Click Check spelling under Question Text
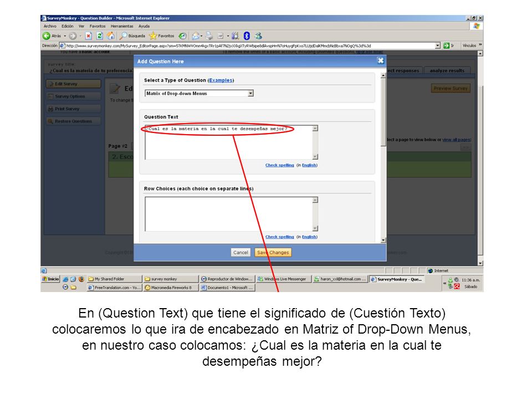This screenshot has width=532, height=399. click(279, 165)
